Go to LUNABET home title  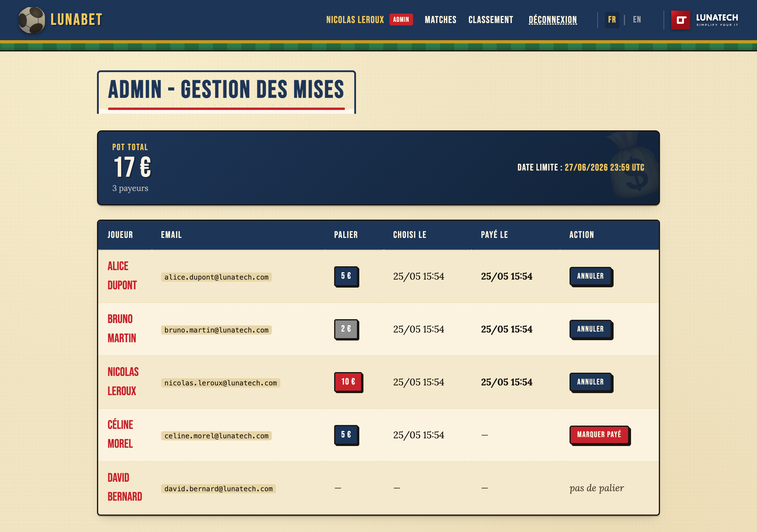76,20
